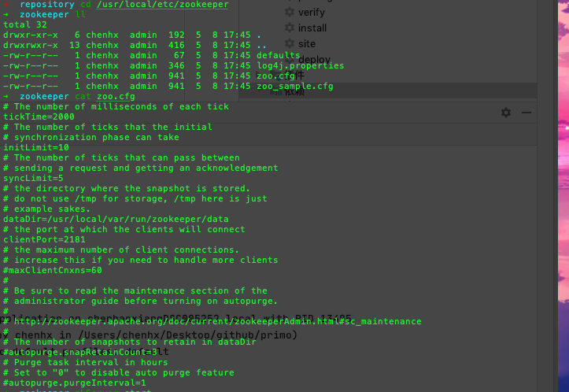Image resolution: width=569 pixels, height=392 pixels.
Task: Select the 依赖 node in Maven tree
Action: click(294, 91)
